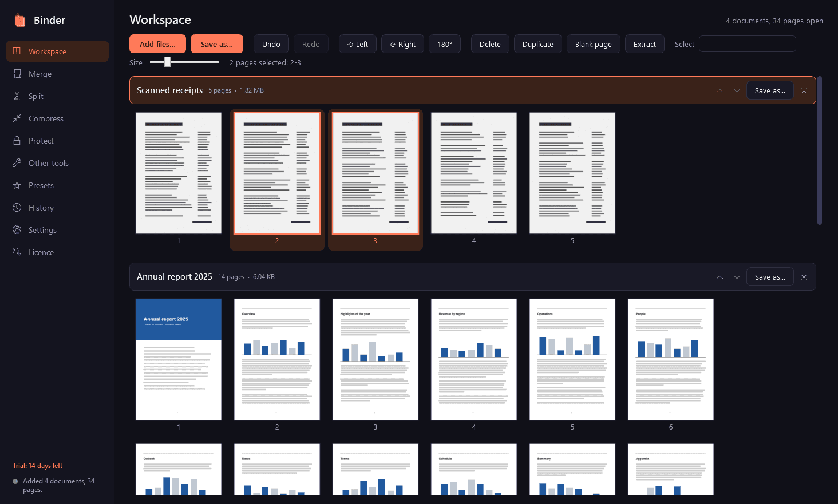Click the main toolbar Save as... button
The height and width of the screenshot is (504, 838).
(x=217, y=44)
